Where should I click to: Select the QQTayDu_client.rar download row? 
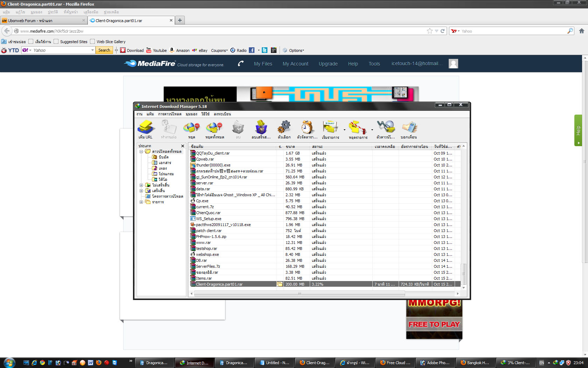pyautogui.click(x=325, y=153)
